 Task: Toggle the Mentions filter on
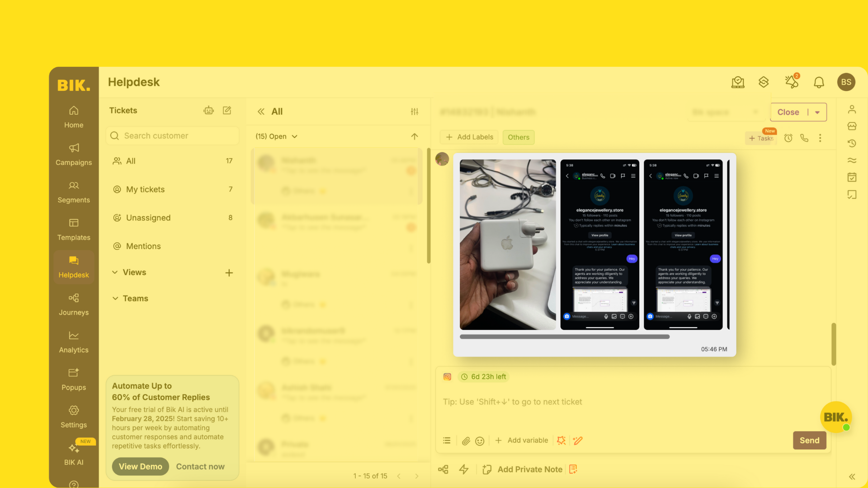[x=142, y=246]
